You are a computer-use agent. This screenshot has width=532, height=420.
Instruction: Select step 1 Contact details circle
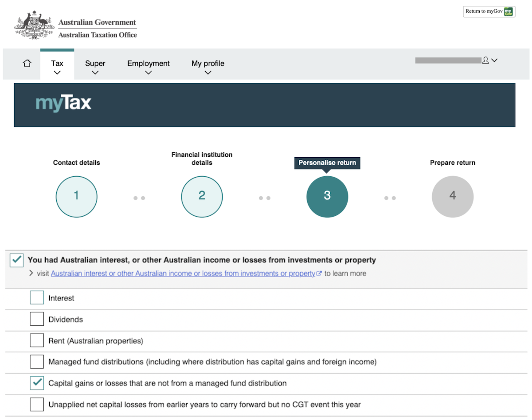[76, 196]
